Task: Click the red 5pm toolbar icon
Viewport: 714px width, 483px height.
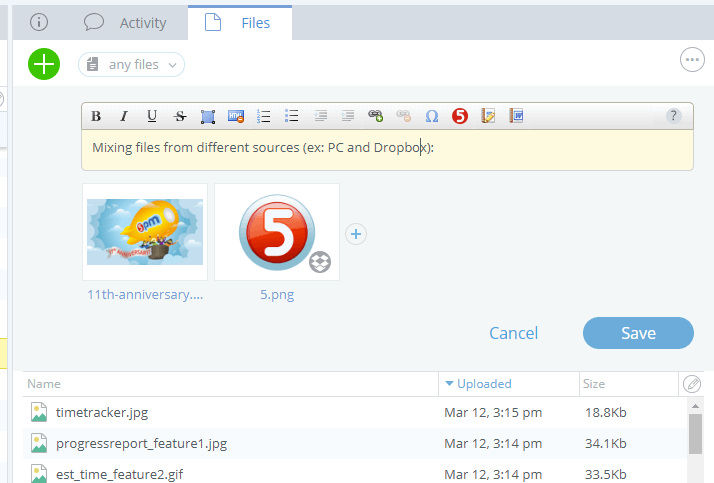Action: click(460, 116)
